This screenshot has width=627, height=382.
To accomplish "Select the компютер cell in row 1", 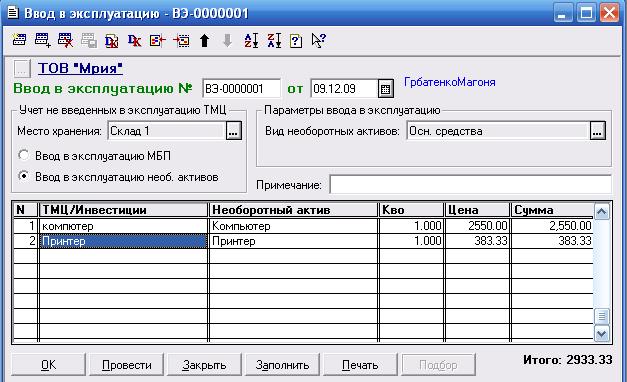I will [x=124, y=226].
